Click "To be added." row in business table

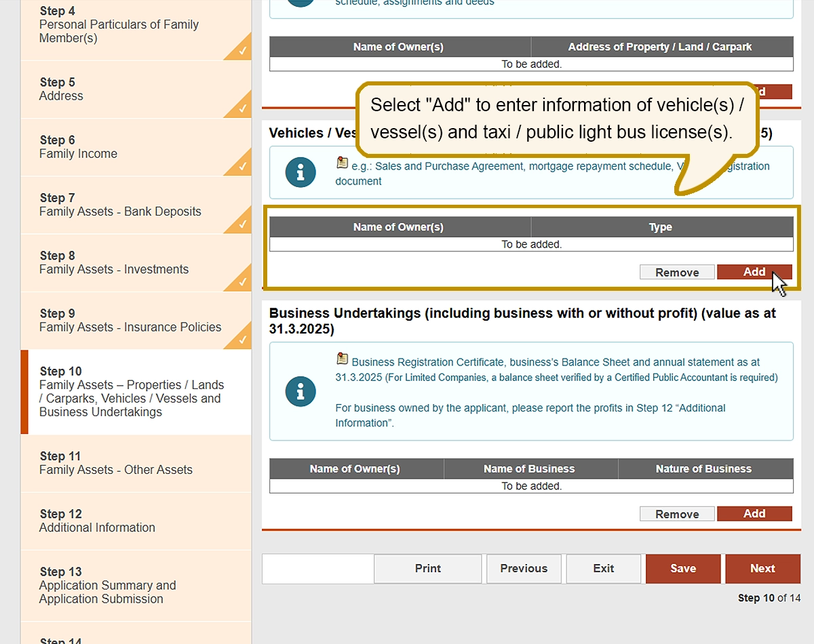532,486
